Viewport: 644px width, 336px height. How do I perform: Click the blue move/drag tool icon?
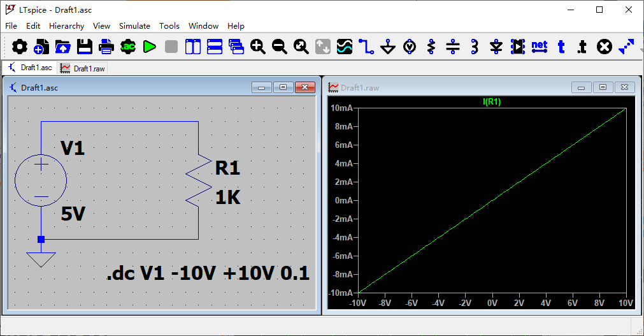click(x=626, y=47)
